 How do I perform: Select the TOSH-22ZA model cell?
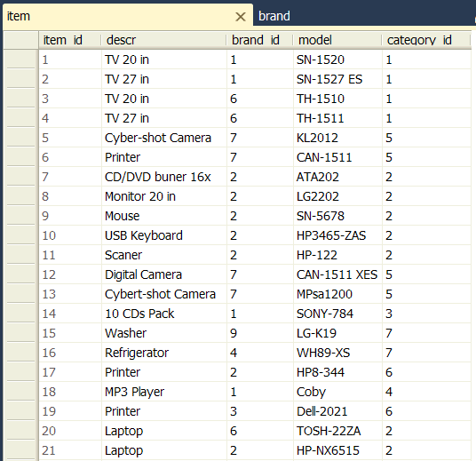[x=337, y=431]
